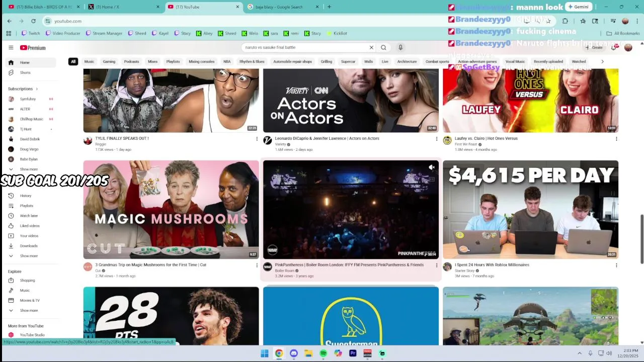
Task: Open Stream Manager bookmark
Action: click(104, 33)
